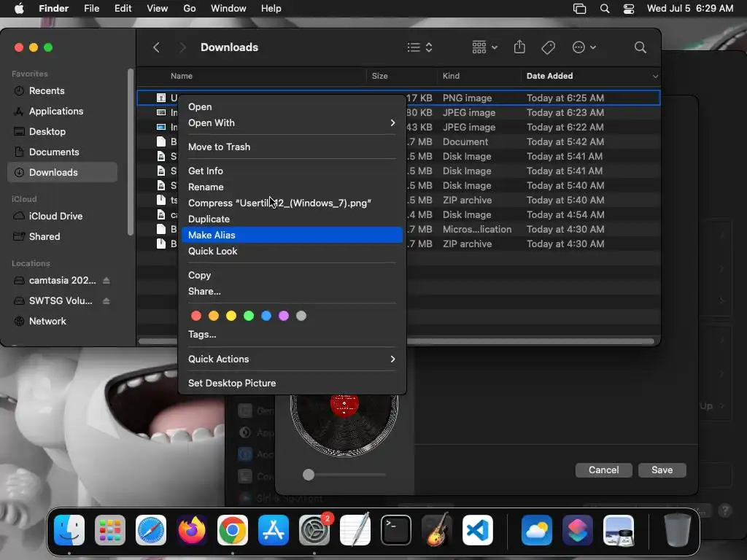Open the Apple menu
This screenshot has width=747, height=560.
pos(19,9)
